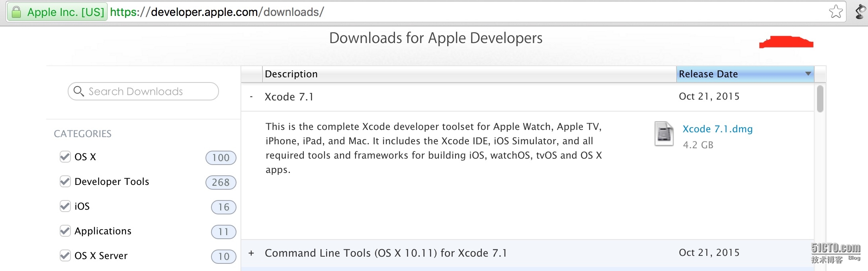868x271 pixels.
Task: Expand the Command Line Tools row
Action: [251, 253]
